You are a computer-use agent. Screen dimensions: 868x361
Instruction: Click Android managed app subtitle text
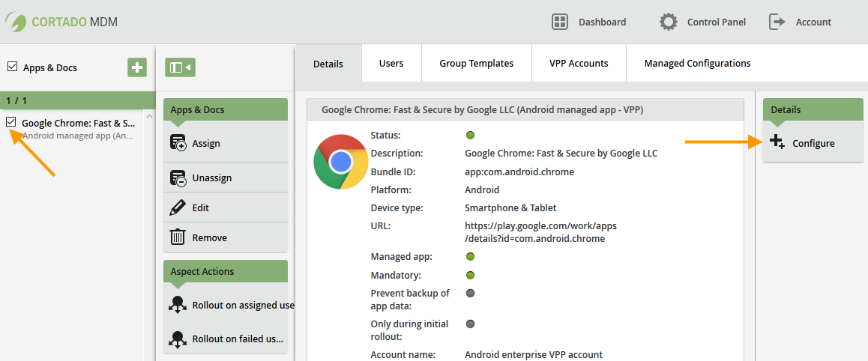[x=77, y=136]
